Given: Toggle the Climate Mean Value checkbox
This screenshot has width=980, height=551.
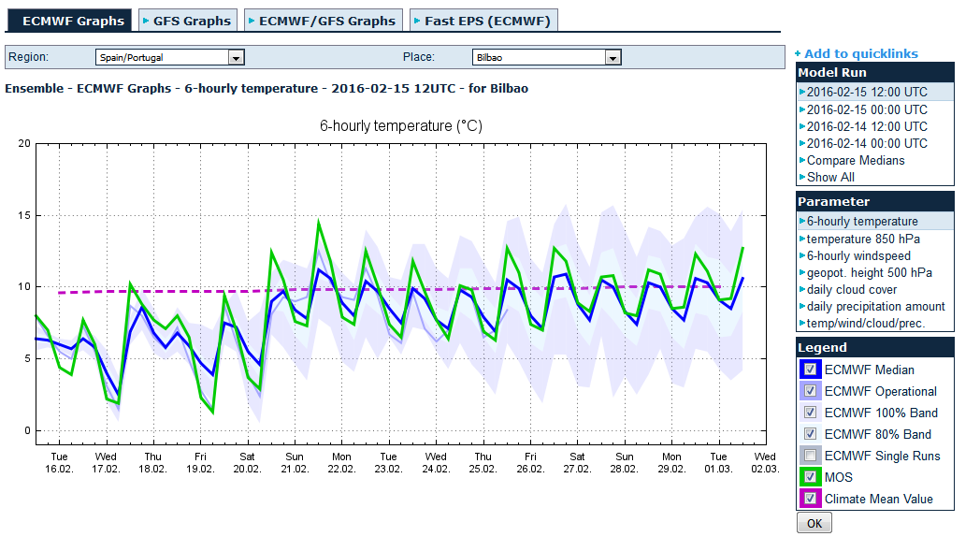Looking at the screenshot, I should coord(810,499).
